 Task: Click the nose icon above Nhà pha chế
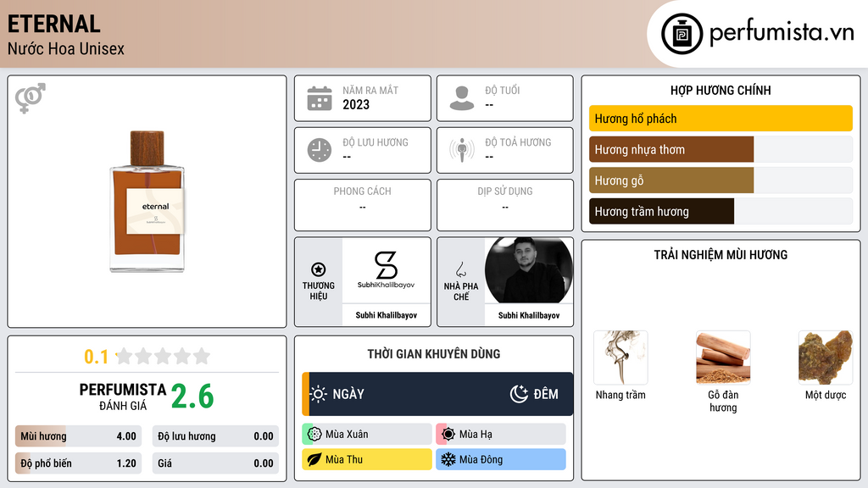(x=460, y=269)
